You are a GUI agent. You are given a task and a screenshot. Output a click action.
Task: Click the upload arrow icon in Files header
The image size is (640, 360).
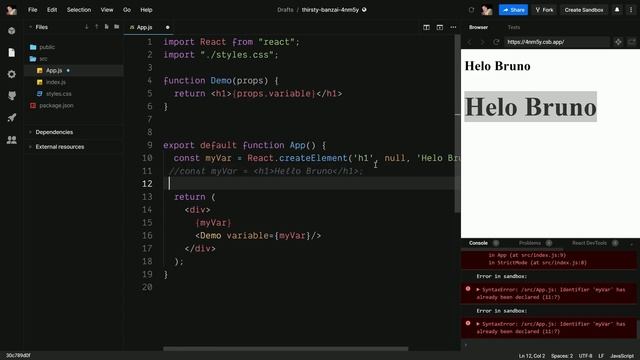97,27
